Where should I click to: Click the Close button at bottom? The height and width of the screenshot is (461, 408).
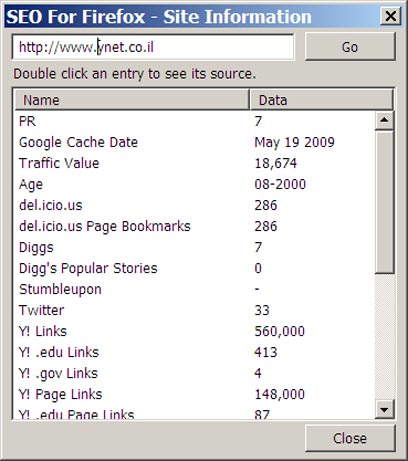[350, 438]
